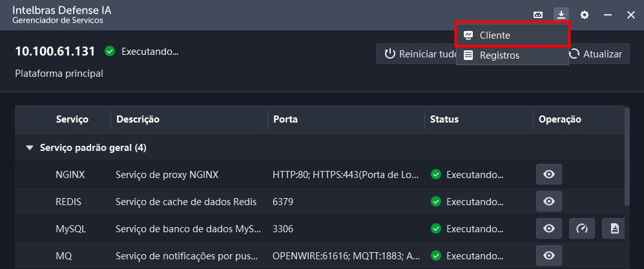Click the green status icon in the NGINX row
Image resolution: width=644 pixels, height=269 pixels.
[x=436, y=174]
